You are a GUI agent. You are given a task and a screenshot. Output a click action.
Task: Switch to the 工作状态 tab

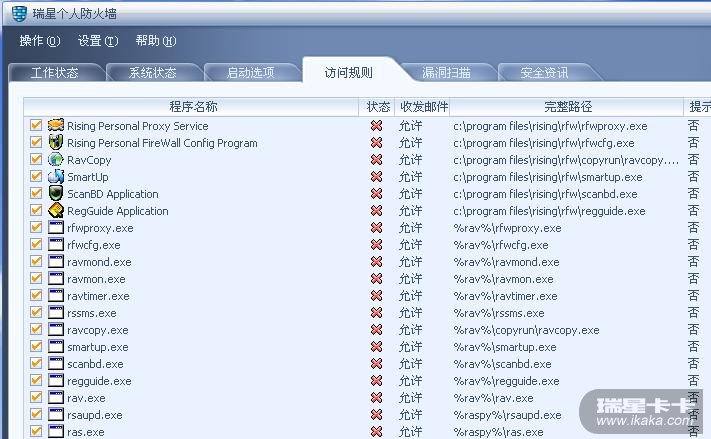pos(55,73)
